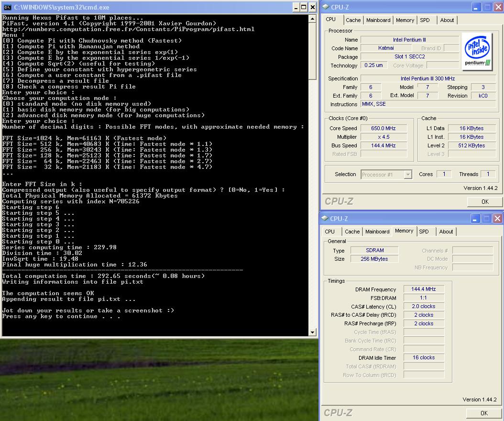Open the SPD tab in lower CPU-Z

(x=424, y=232)
